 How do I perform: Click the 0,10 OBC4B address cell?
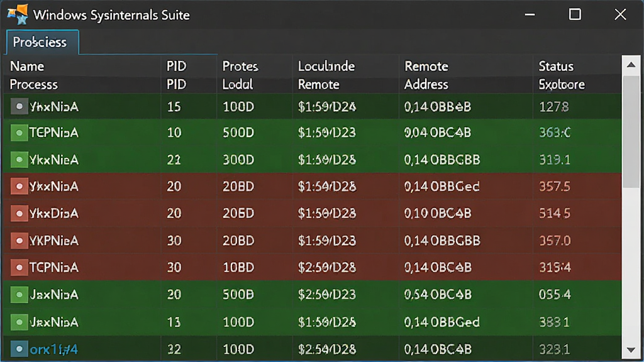point(438,214)
